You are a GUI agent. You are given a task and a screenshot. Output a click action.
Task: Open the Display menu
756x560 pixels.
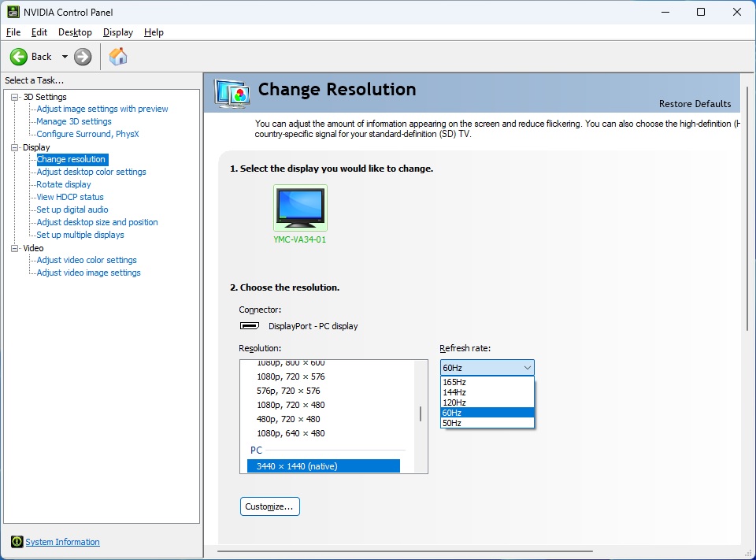[117, 32]
